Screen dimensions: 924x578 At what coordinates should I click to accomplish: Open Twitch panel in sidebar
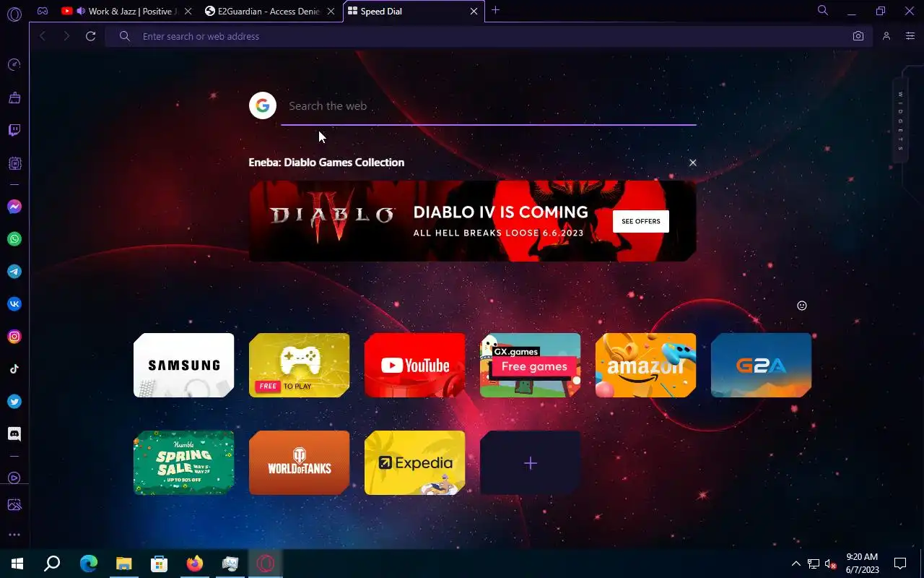(14, 130)
